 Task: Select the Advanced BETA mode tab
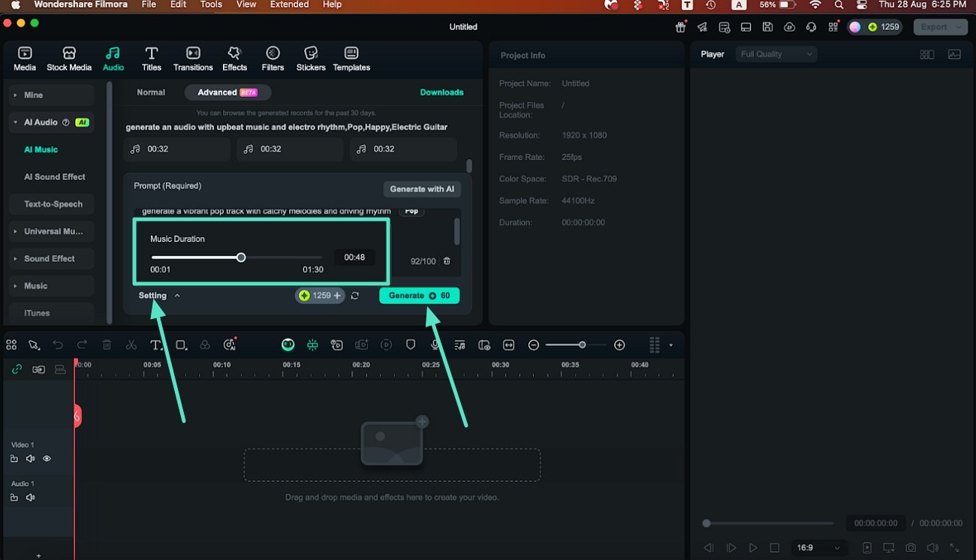point(227,92)
